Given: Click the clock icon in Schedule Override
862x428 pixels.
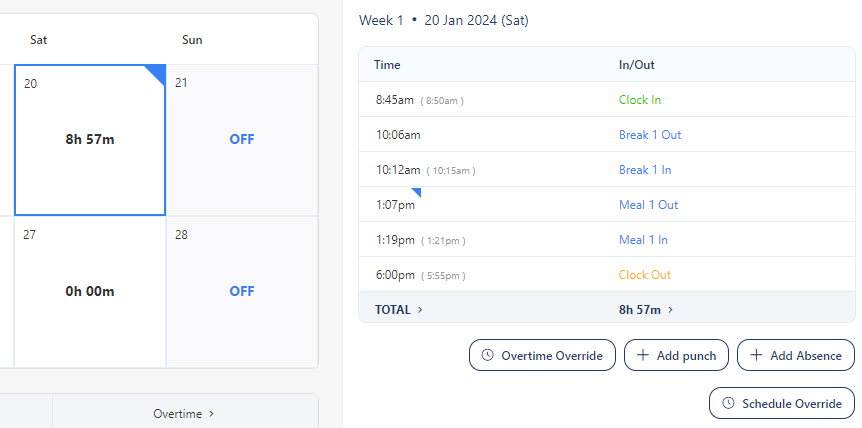Looking at the screenshot, I should click(x=728, y=403).
